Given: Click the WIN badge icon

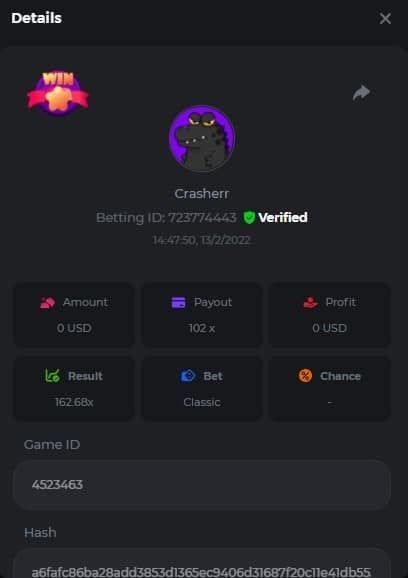Looking at the screenshot, I should point(58,93).
